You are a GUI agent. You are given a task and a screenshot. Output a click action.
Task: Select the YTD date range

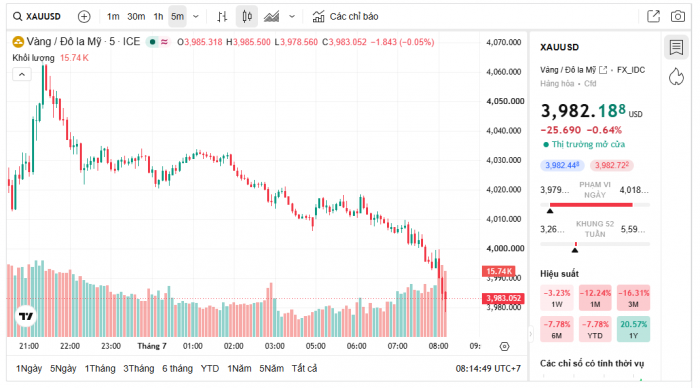click(209, 368)
